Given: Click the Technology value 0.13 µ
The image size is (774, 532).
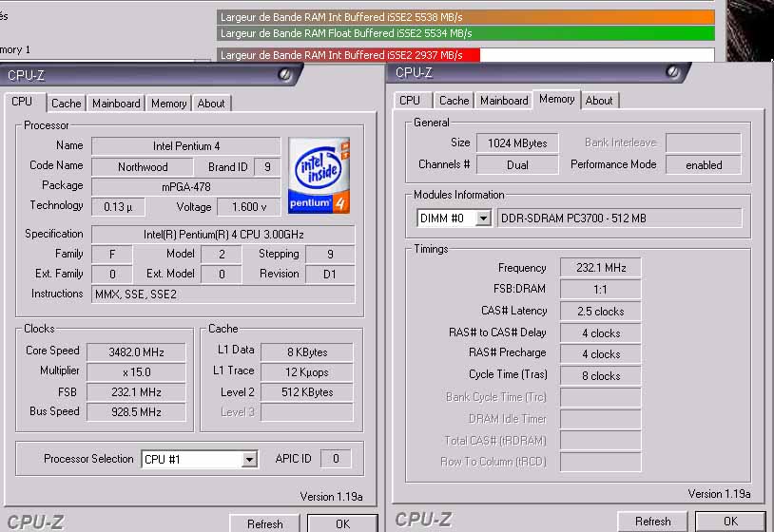Looking at the screenshot, I should click(118, 206).
